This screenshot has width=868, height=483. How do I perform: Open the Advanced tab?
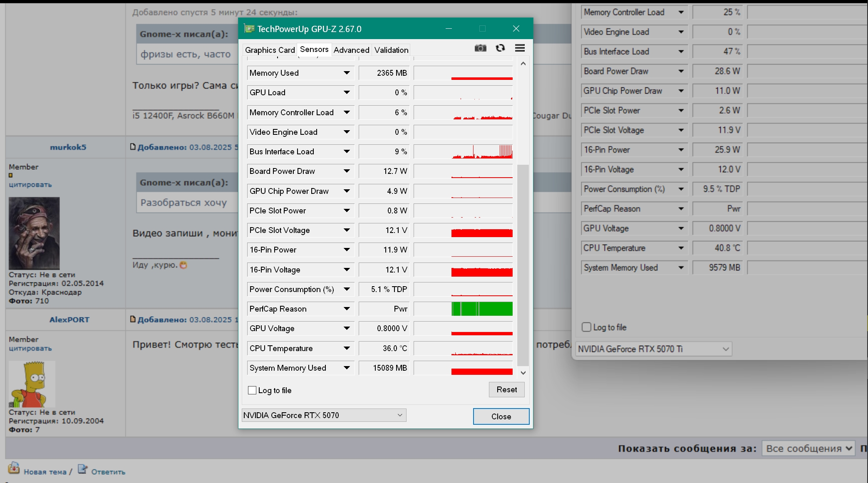click(x=351, y=50)
